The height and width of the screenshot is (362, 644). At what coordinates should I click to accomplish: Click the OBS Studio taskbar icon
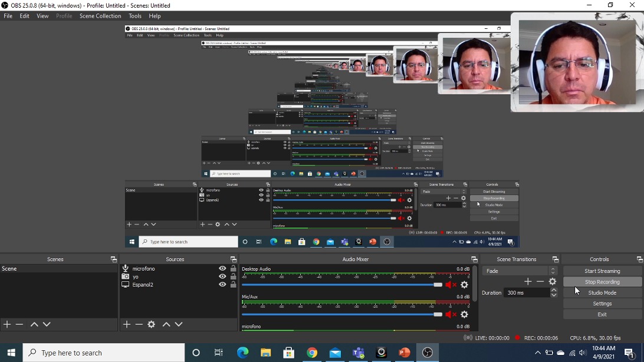pos(428,353)
